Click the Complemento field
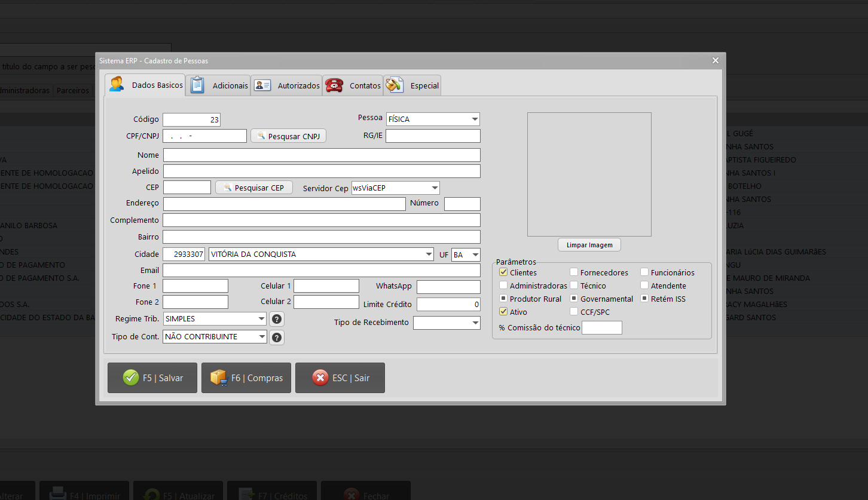Screen dimensions: 868x500 [322, 220]
